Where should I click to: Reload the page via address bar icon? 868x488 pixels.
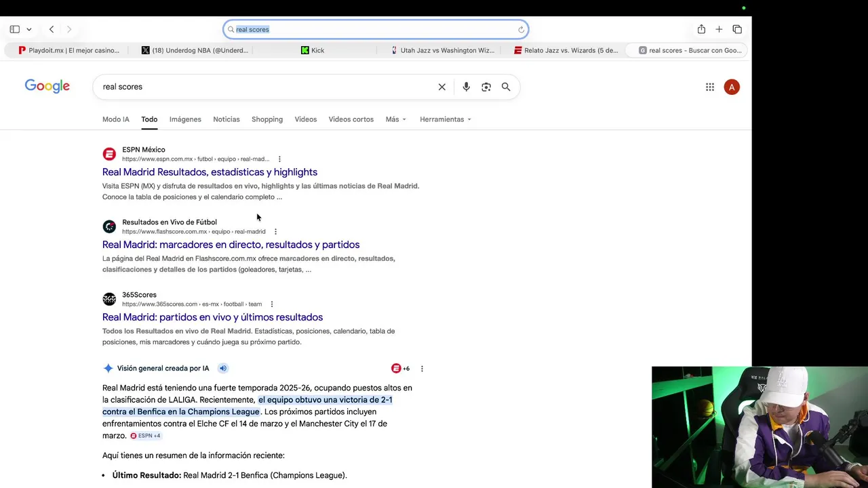point(521,29)
